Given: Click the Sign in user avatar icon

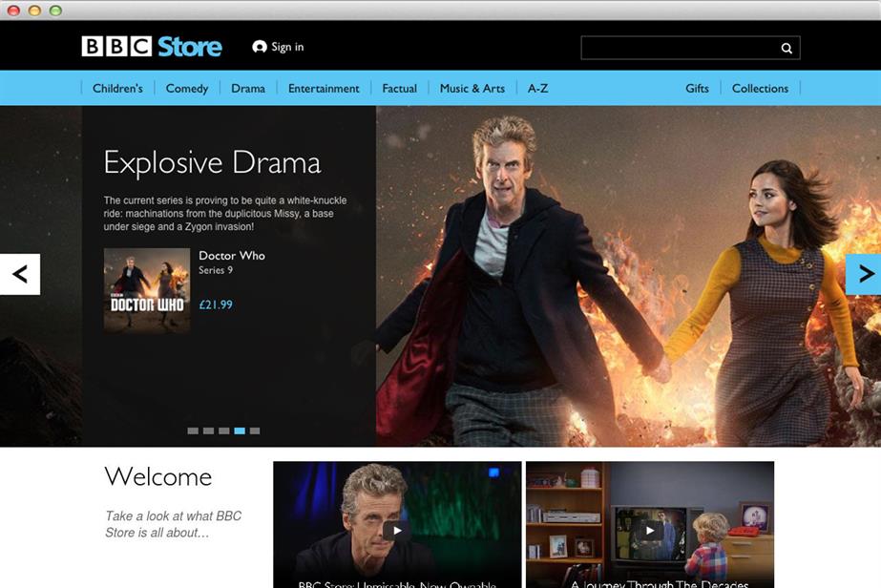Looking at the screenshot, I should click(259, 47).
